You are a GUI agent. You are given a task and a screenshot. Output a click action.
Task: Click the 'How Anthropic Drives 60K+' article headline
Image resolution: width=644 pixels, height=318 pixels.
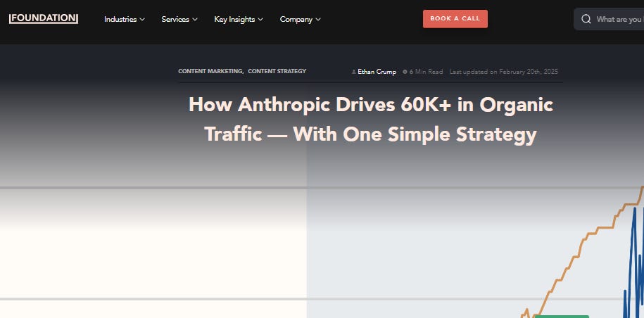pos(371,120)
